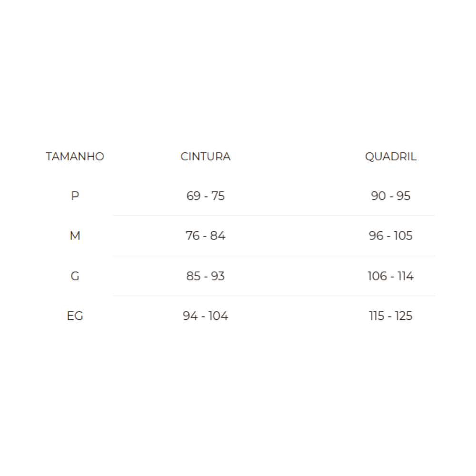Click the 115 - 125 hip value

390,316
